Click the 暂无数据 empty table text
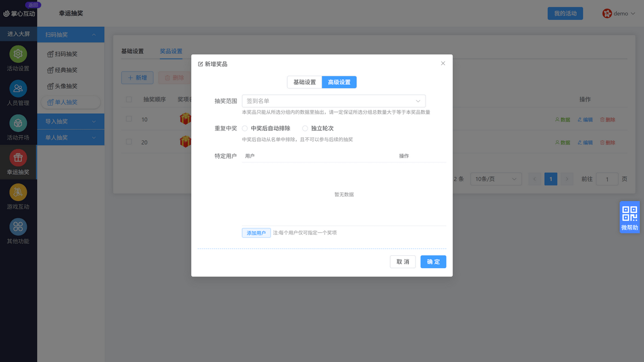Image resolution: width=644 pixels, height=362 pixels. pyautogui.click(x=344, y=195)
